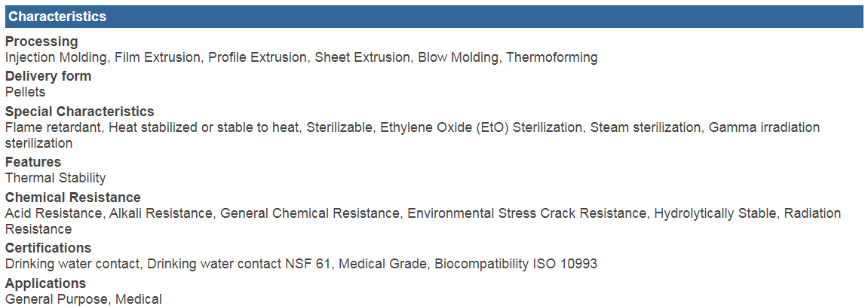This screenshot has height=306, width=868.
Task: Select Environmental Stress Crack Resistance text
Action: click(x=526, y=213)
